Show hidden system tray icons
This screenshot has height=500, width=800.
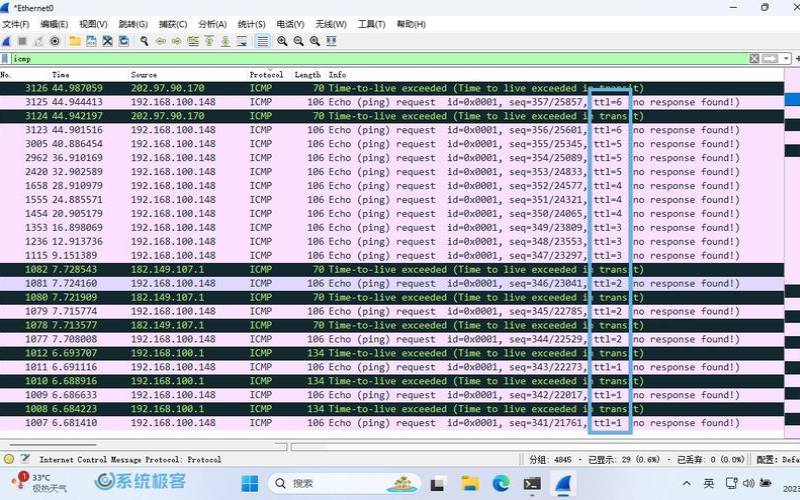pyautogui.click(x=687, y=483)
